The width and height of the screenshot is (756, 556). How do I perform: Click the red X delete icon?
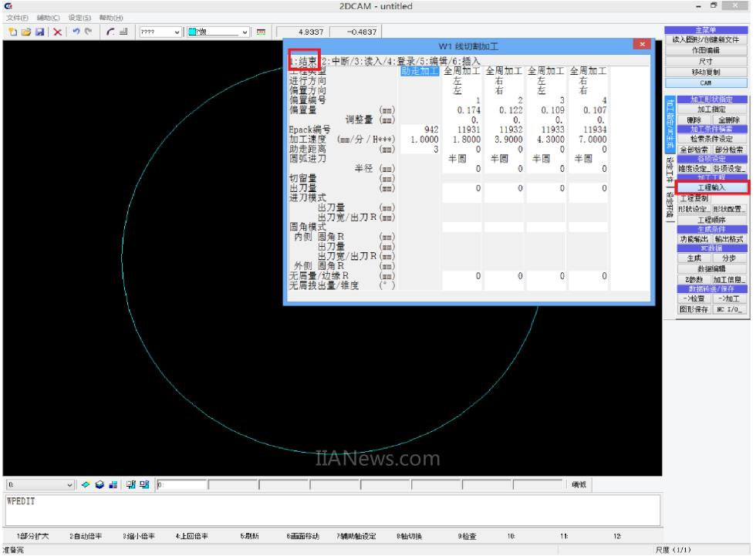[x=57, y=32]
